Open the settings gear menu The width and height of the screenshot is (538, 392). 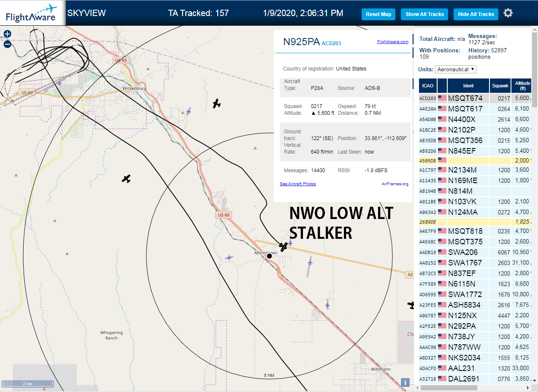coord(508,13)
